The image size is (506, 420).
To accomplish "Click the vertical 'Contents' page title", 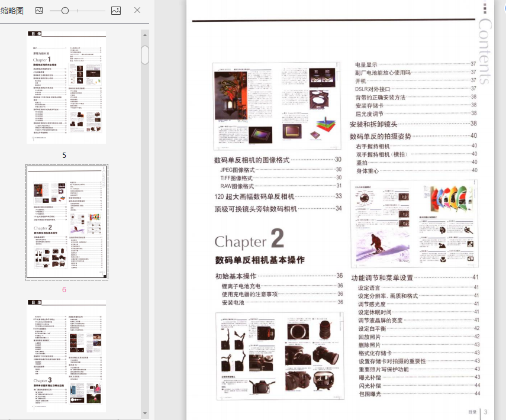I will point(485,51).
